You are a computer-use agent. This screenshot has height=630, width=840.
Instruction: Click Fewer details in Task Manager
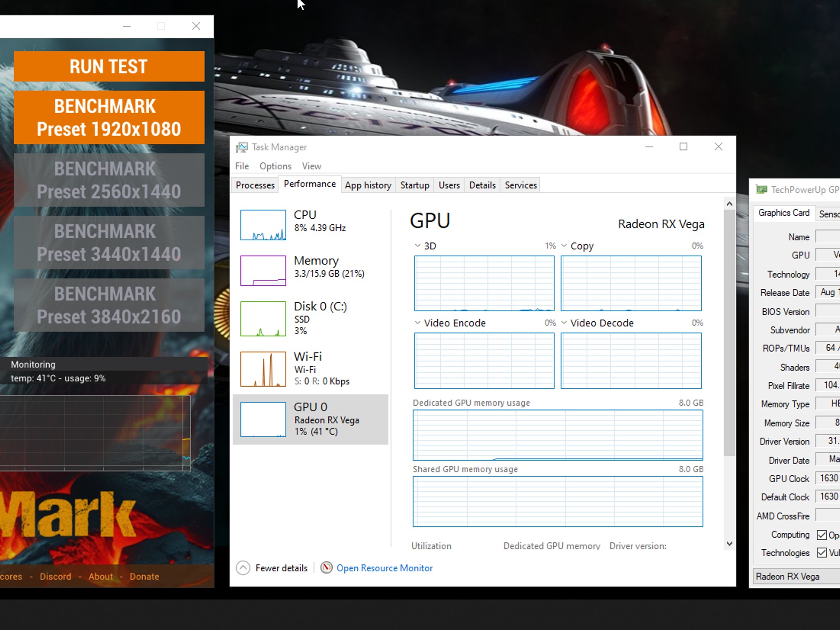pyautogui.click(x=281, y=568)
